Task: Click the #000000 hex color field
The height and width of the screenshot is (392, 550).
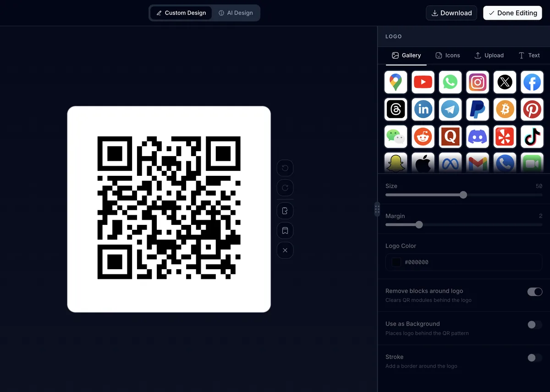Action: [464, 262]
